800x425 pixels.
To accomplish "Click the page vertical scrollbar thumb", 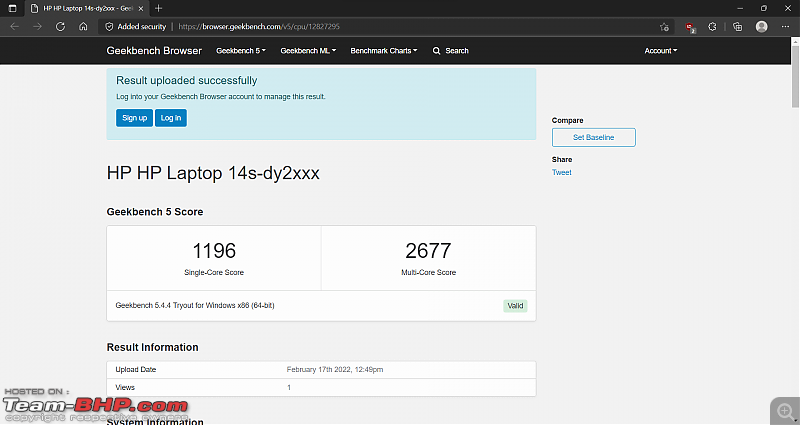I will (x=795, y=77).
